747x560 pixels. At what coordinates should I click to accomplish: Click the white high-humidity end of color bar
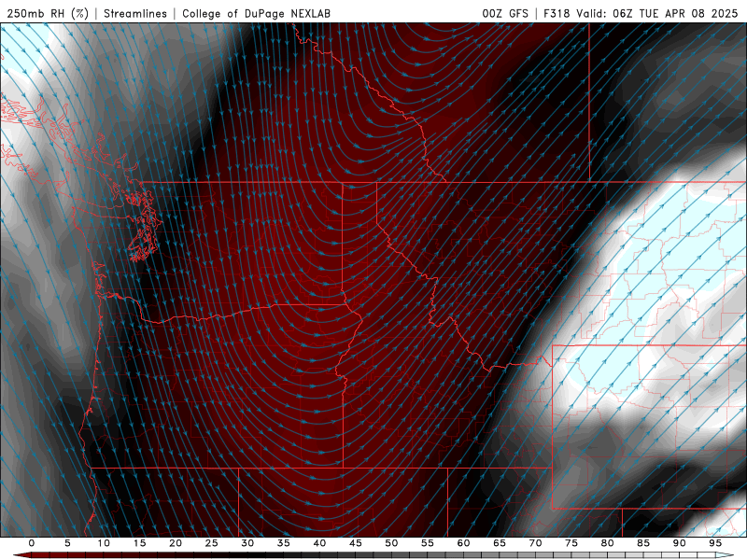coord(726,555)
